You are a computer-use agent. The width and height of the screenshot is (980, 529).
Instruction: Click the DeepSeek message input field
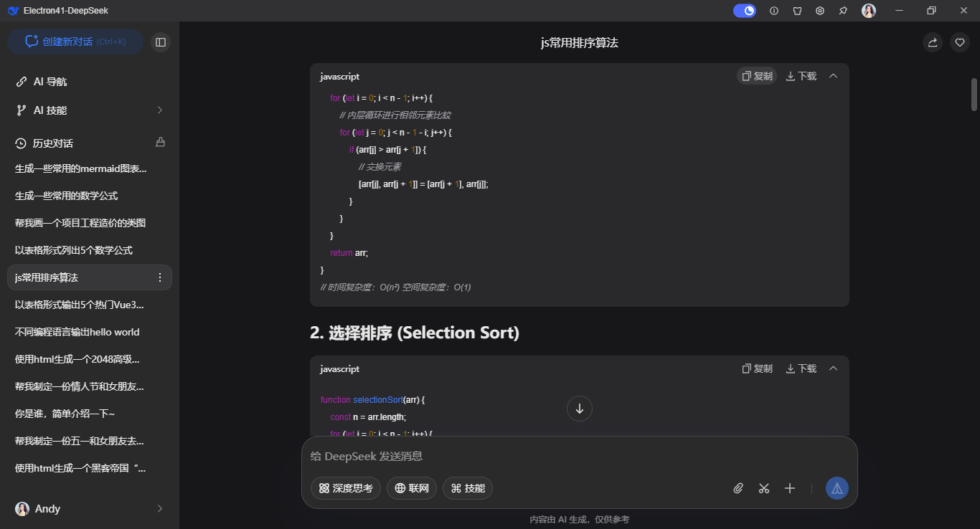pyautogui.click(x=502, y=456)
